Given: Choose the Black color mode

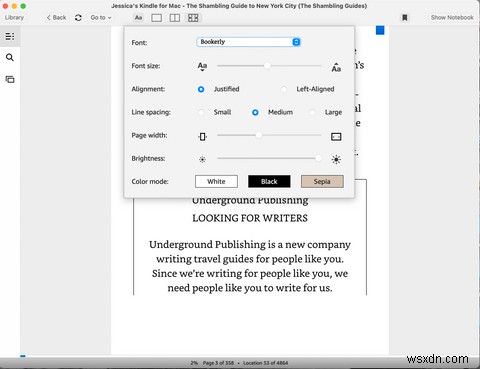Looking at the screenshot, I should (x=269, y=182).
